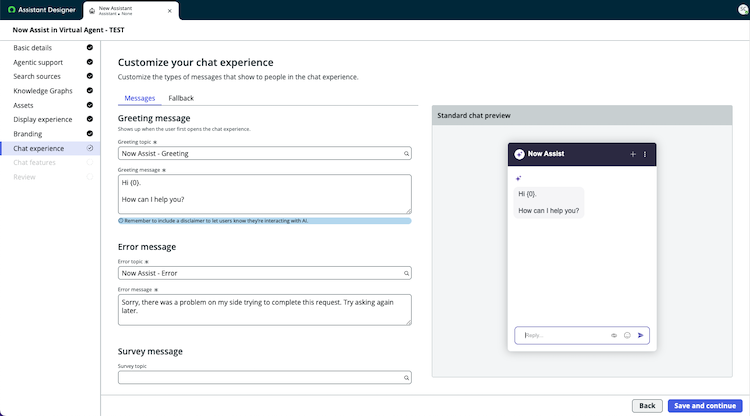Screen dimensions: 750x416
Task: Open the Branding step
Action: (x=28, y=134)
